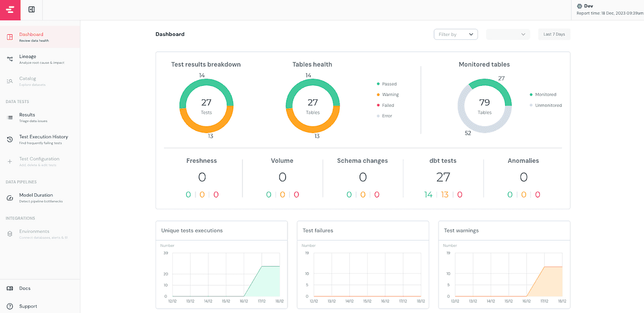Go to Lineage section
644x313 pixels.
(x=40, y=59)
